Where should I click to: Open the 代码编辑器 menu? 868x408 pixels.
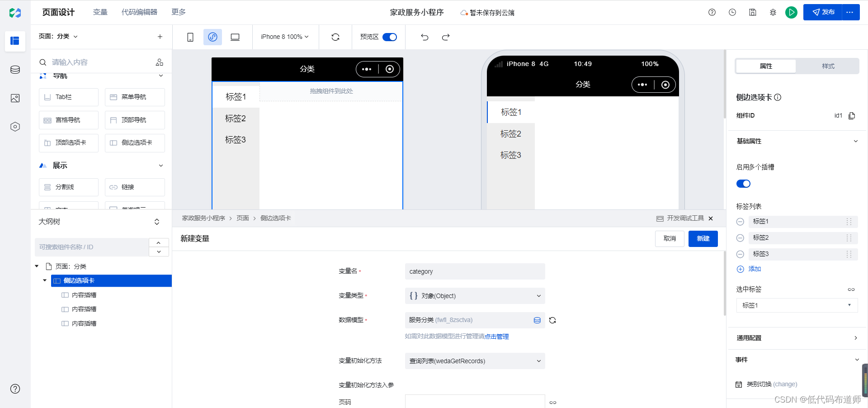click(139, 12)
